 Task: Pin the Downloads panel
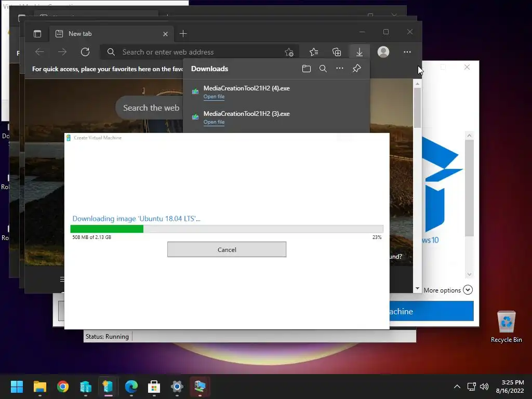coord(356,69)
